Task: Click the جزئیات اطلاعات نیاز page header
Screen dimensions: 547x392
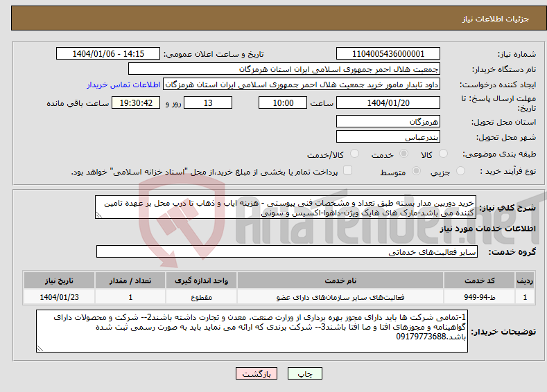Action: pyautogui.click(x=496, y=19)
